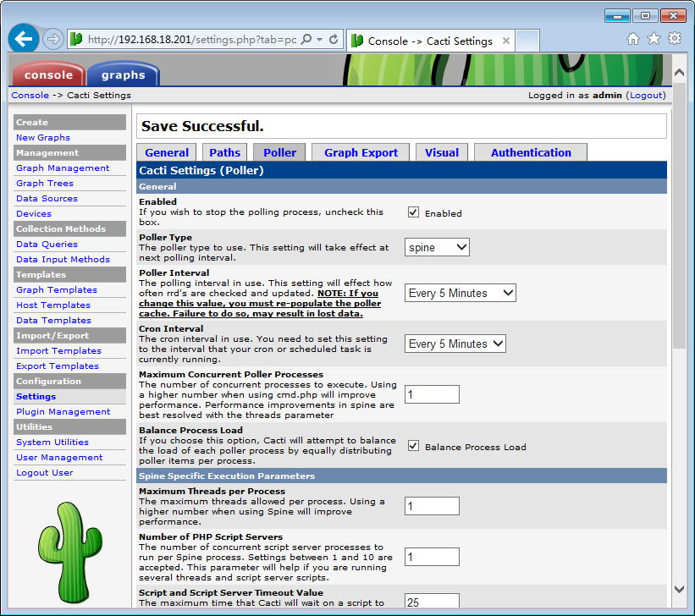Screen dimensions: 695x616
Task: Click Logout User in sidebar
Action: pos(44,472)
